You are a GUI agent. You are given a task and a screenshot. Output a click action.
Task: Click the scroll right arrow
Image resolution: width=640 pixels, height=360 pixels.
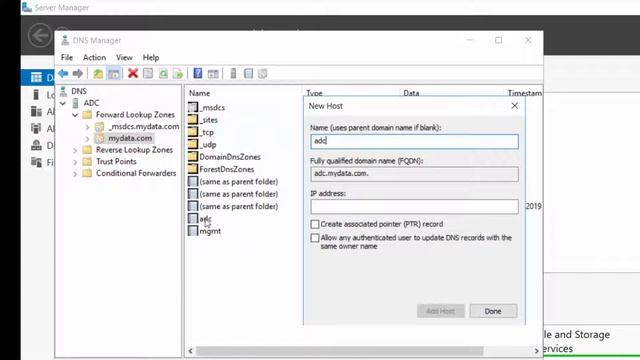click(536, 351)
